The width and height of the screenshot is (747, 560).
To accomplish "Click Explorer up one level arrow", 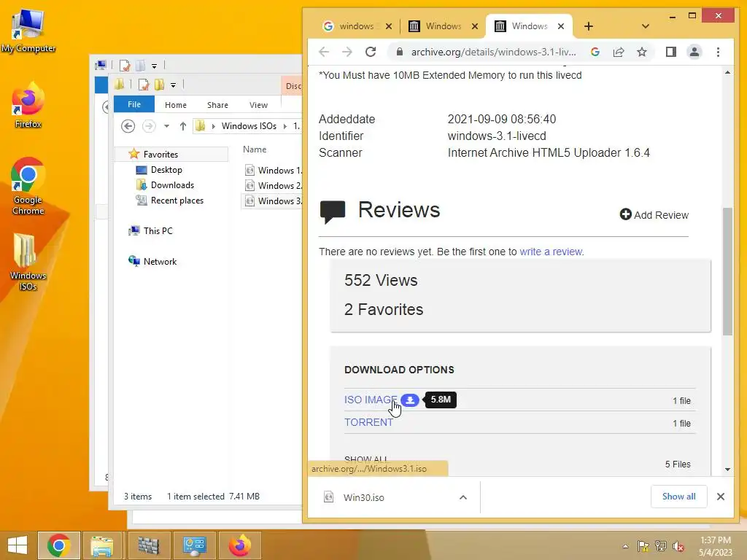I will pos(183,125).
